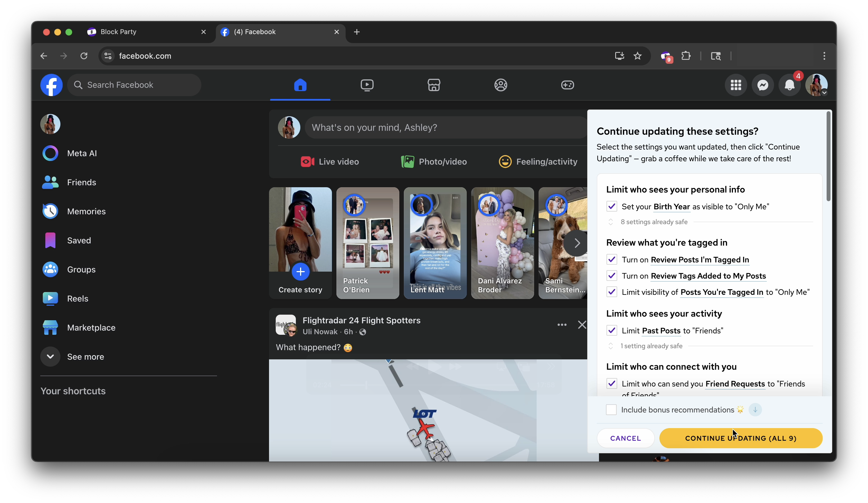Open the Chrome three-dot menu

pyautogui.click(x=824, y=56)
